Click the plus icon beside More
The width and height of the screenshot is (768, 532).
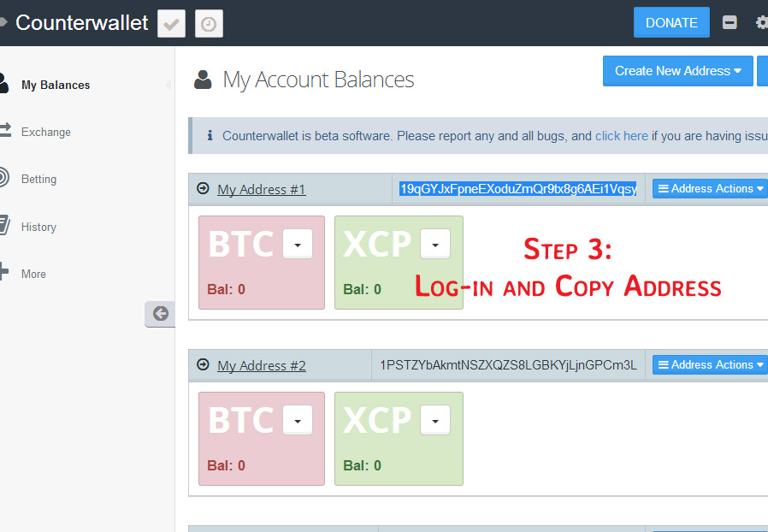click(x=4, y=271)
